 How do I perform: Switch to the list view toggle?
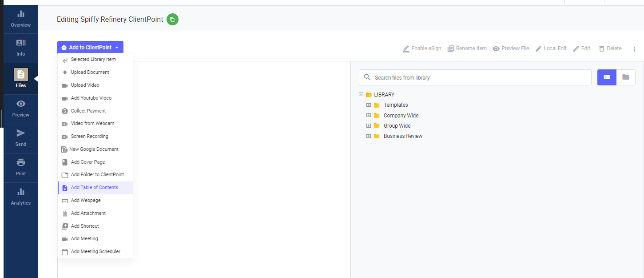tap(607, 77)
